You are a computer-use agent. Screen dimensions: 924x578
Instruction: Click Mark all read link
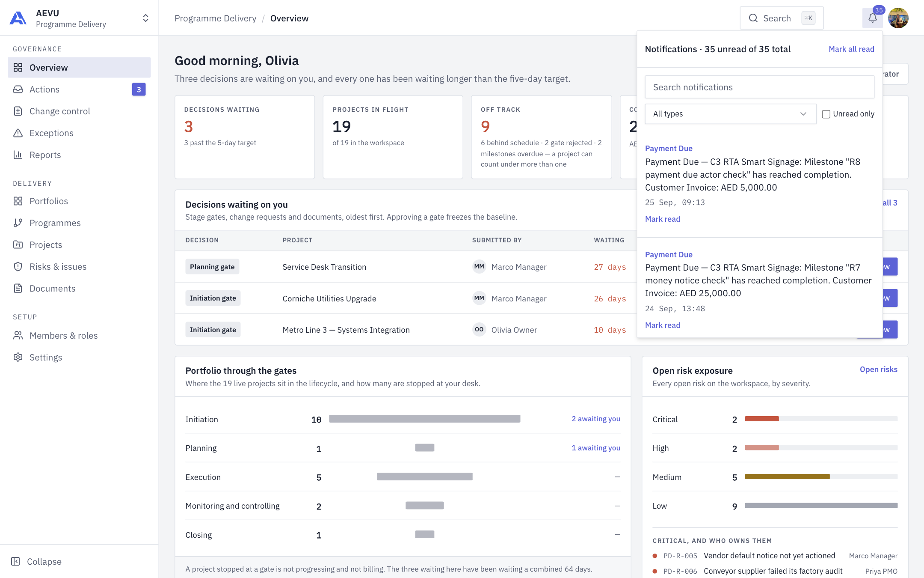point(851,49)
